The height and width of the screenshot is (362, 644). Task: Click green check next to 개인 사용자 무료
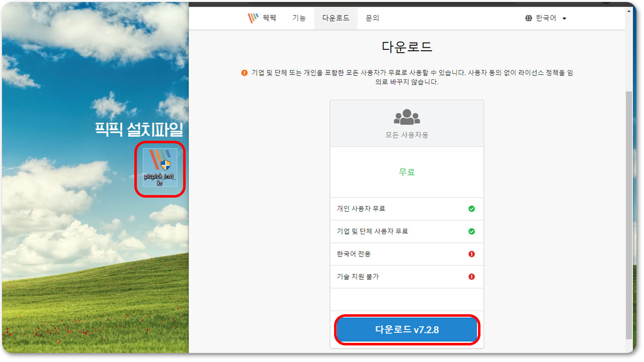pos(471,209)
